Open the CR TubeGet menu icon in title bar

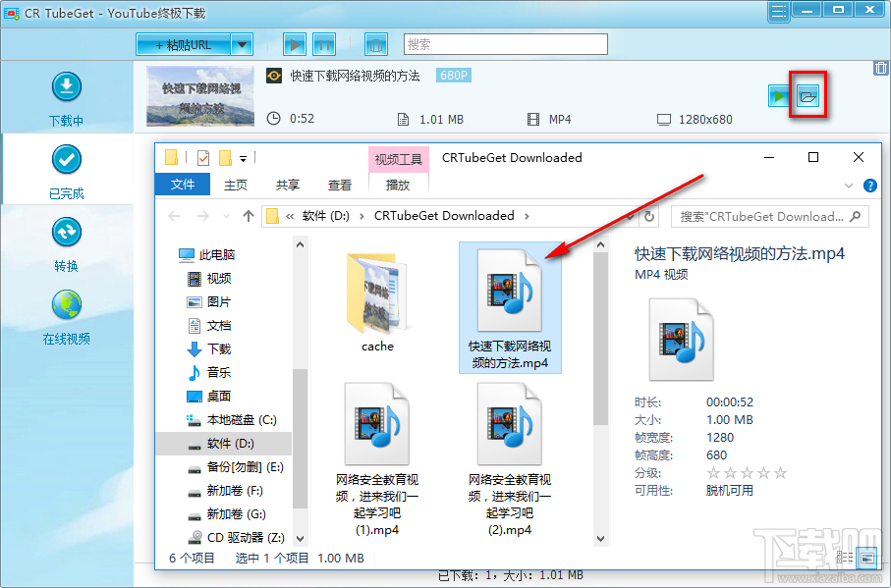(778, 12)
